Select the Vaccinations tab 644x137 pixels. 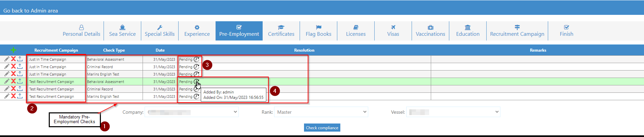pyautogui.click(x=430, y=31)
